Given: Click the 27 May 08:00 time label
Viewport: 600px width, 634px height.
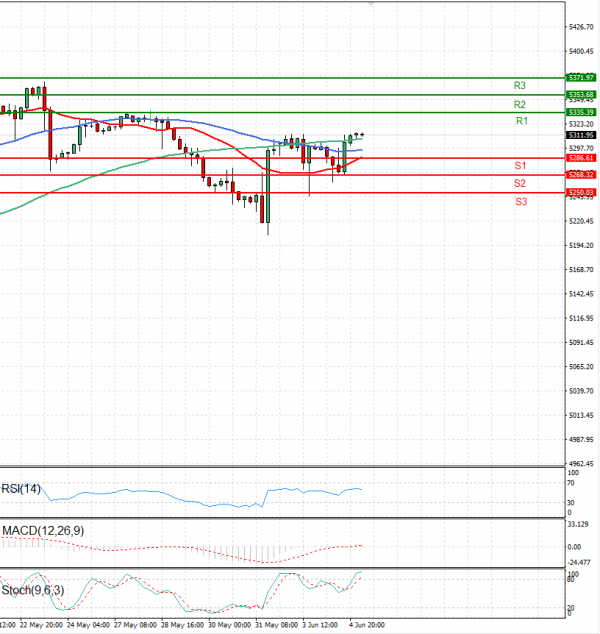Looking at the screenshot, I should click(x=135, y=625).
